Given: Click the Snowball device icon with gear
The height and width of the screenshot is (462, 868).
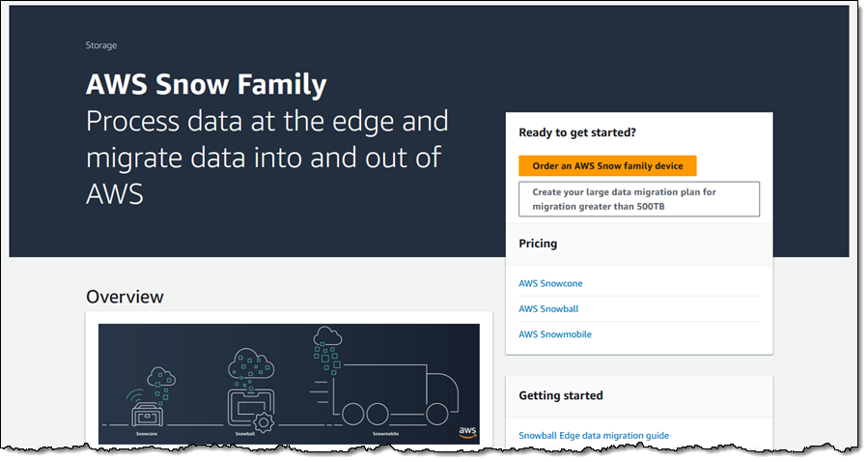Looking at the screenshot, I should [x=251, y=409].
